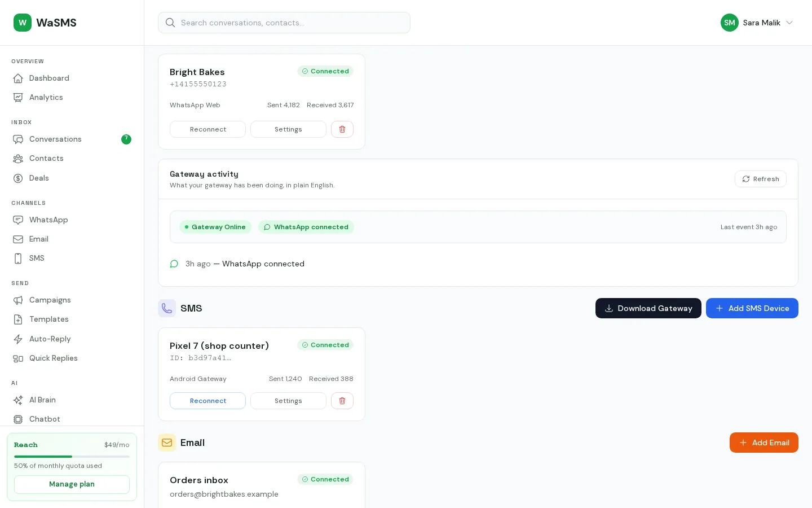Click the WaSMS logo icon
This screenshot has height=508, width=812.
coord(23,23)
